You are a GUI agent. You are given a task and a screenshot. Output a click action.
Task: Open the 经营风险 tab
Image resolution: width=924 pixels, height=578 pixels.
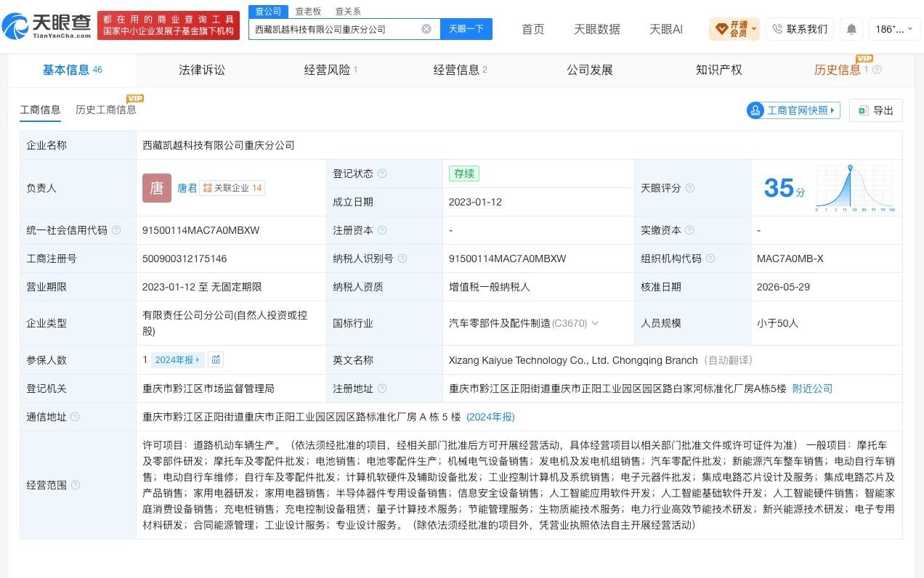coord(331,70)
